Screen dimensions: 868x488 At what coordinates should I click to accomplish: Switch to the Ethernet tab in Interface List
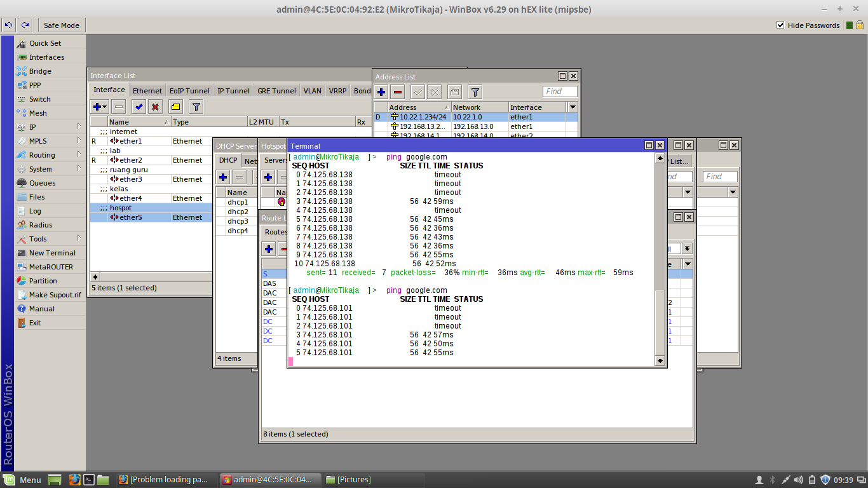(147, 91)
